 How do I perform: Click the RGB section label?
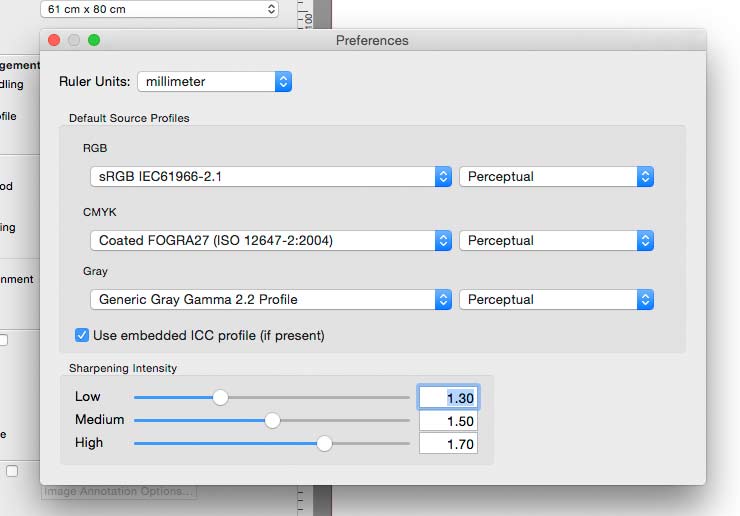click(95, 148)
